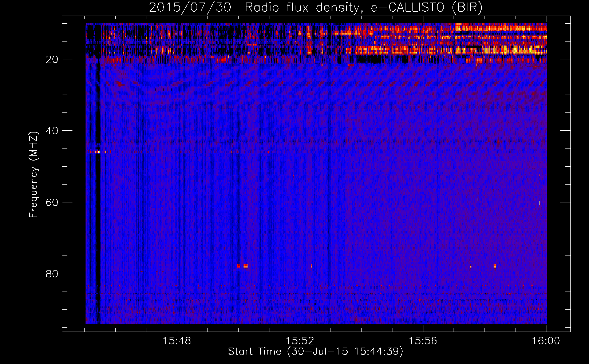Click the 80 MHz frequency tick label

[52, 274]
